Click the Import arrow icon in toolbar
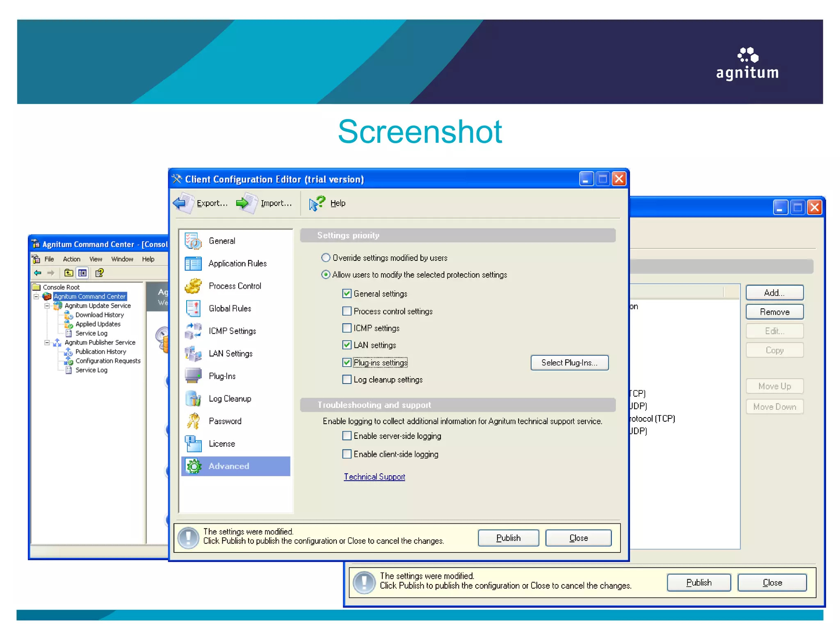 [247, 203]
